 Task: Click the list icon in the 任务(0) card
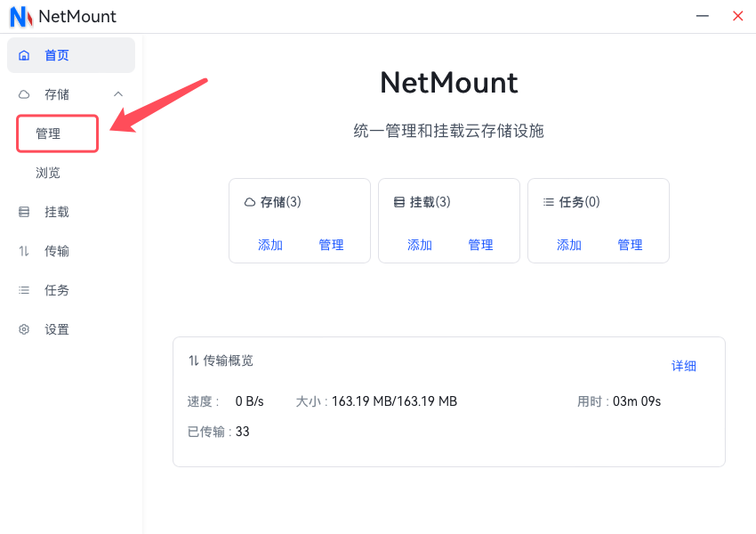point(549,202)
